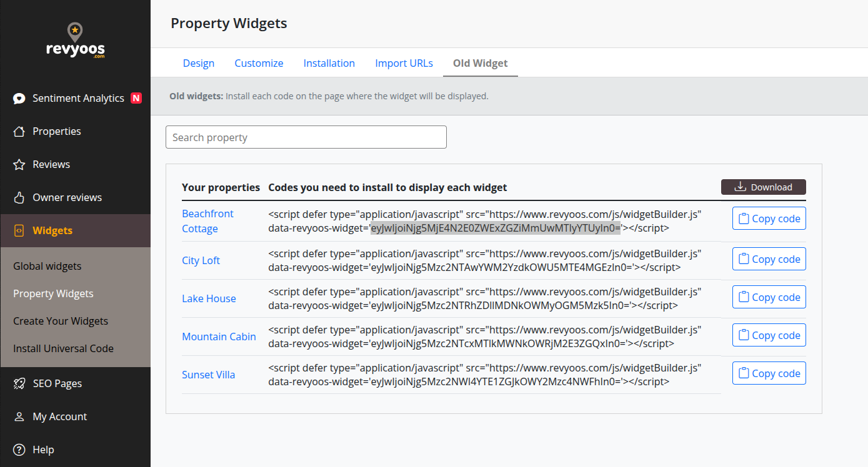Click the red N badge on Sentiment Analytics
Image resolution: width=868 pixels, height=467 pixels.
point(136,98)
